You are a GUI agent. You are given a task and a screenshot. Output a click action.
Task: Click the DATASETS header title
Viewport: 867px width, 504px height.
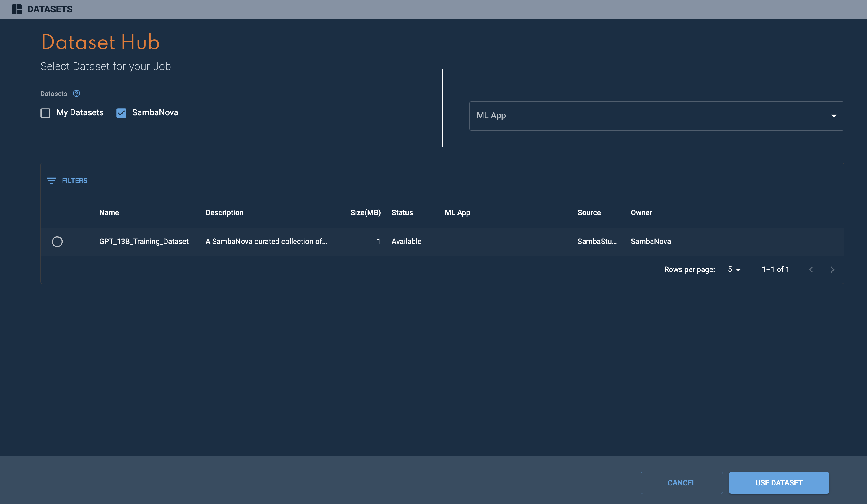[50, 9]
